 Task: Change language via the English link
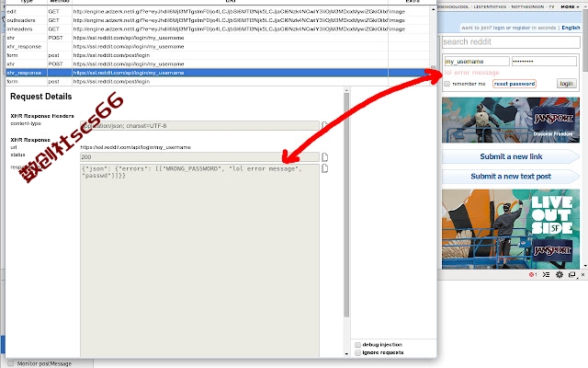click(571, 28)
